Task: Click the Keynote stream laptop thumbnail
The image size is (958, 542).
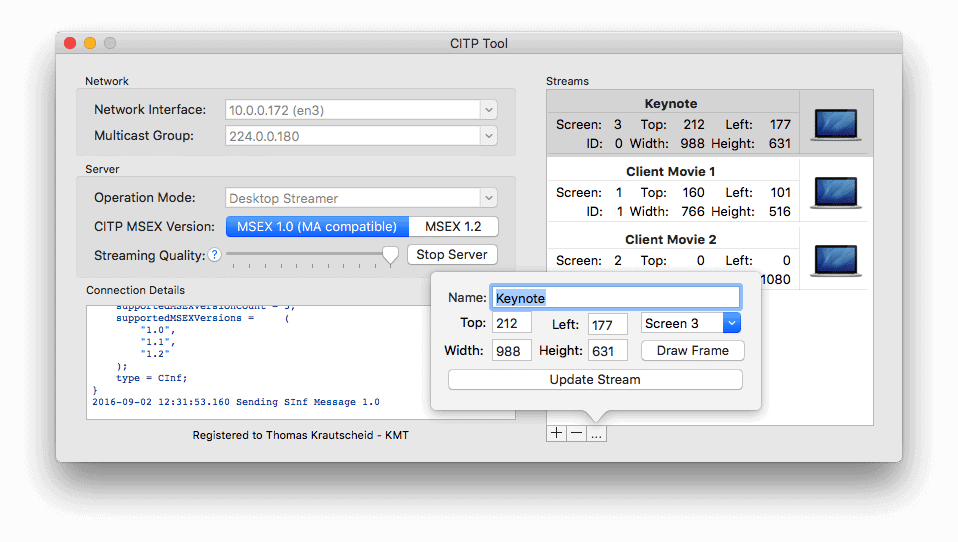Action: (x=836, y=124)
